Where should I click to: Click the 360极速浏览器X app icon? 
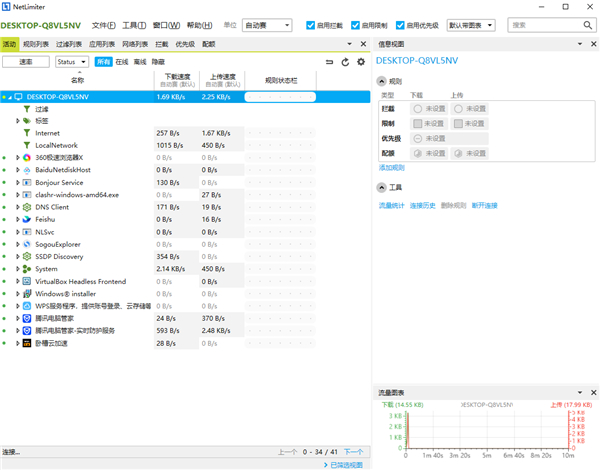pyautogui.click(x=27, y=157)
